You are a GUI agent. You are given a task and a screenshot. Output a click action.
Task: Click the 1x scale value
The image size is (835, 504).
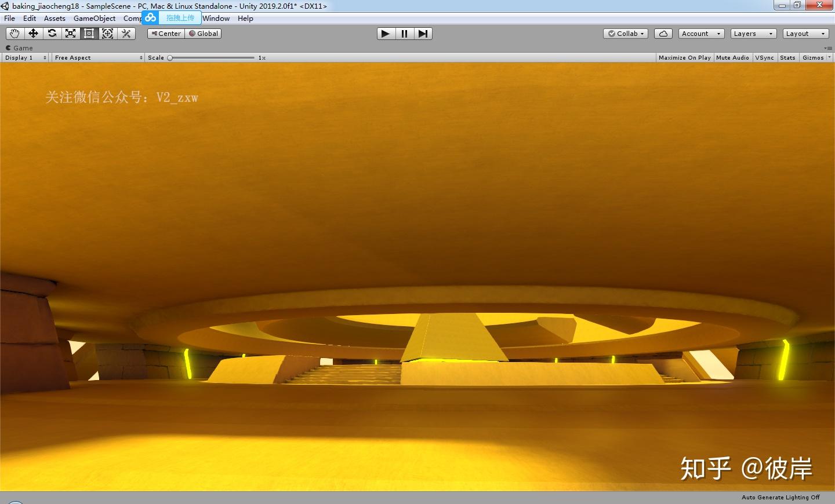262,57
